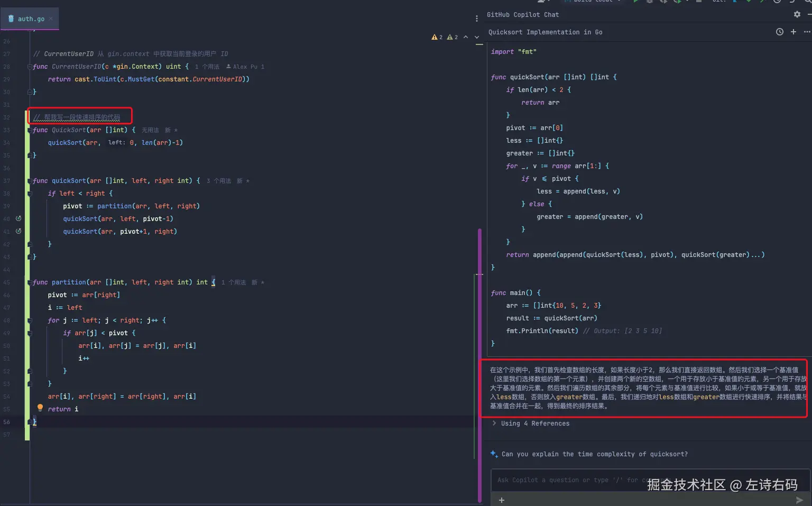View Copilot conversation history clock icon
This screenshot has height=506, width=812.
pyautogui.click(x=779, y=32)
